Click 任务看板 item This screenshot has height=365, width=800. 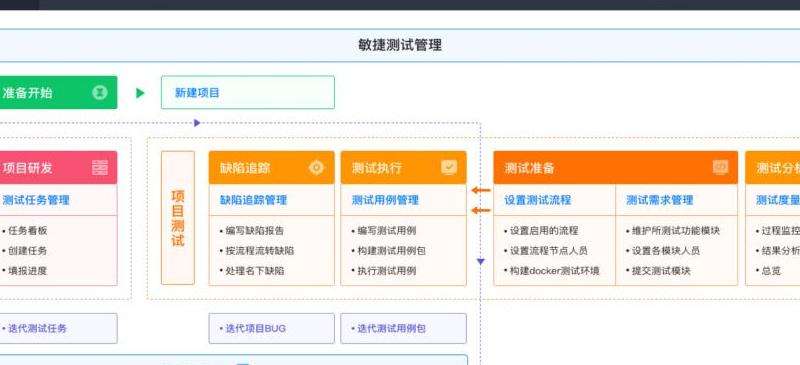tap(28, 231)
